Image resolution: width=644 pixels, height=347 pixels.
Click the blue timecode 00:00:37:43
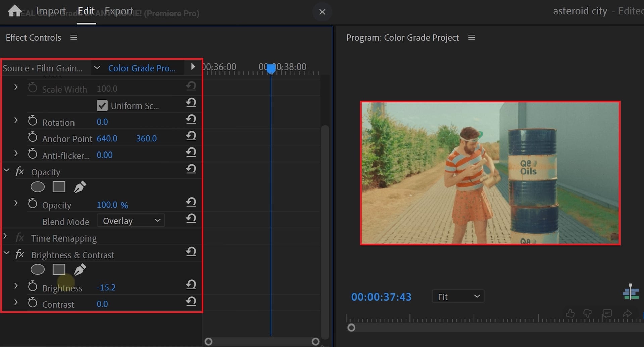pos(381,297)
